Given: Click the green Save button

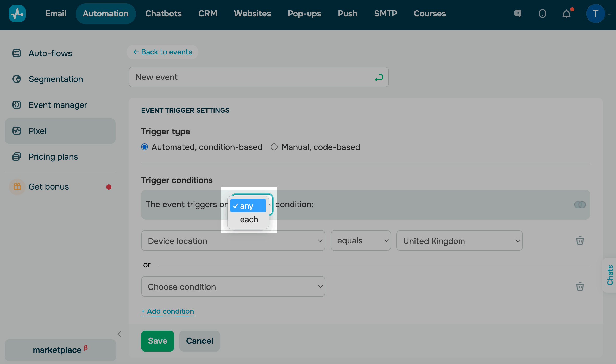Looking at the screenshot, I should click(158, 341).
